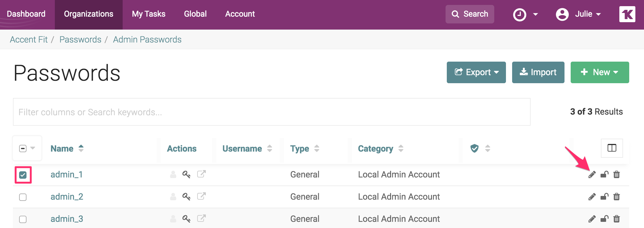Open external link icon for admin_1
This screenshot has width=644, height=228.
point(202,174)
